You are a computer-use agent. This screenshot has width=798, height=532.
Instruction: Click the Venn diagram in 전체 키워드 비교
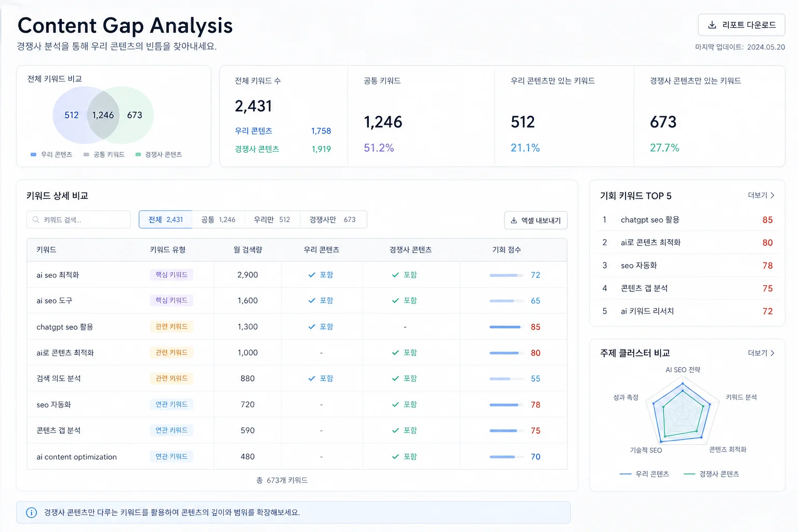pyautogui.click(x=103, y=115)
